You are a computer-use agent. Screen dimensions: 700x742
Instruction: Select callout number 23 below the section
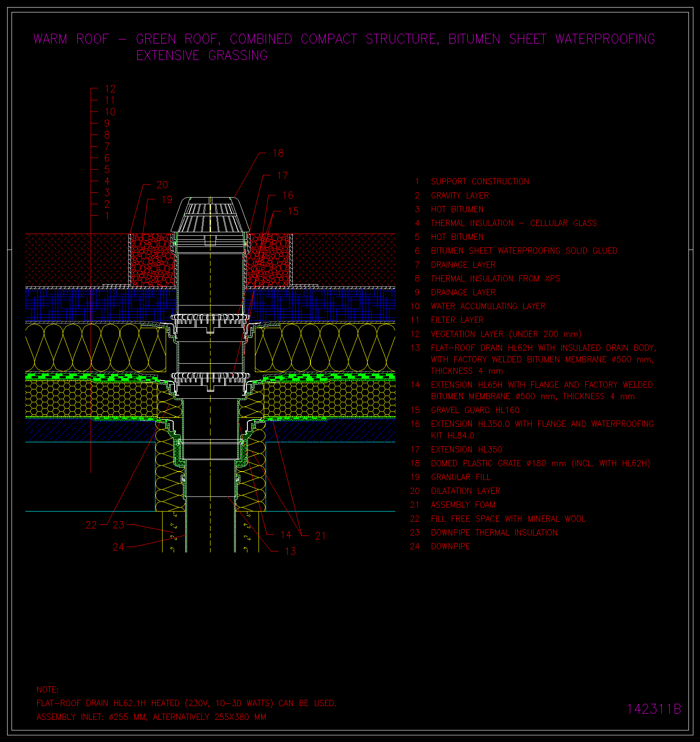click(x=119, y=525)
